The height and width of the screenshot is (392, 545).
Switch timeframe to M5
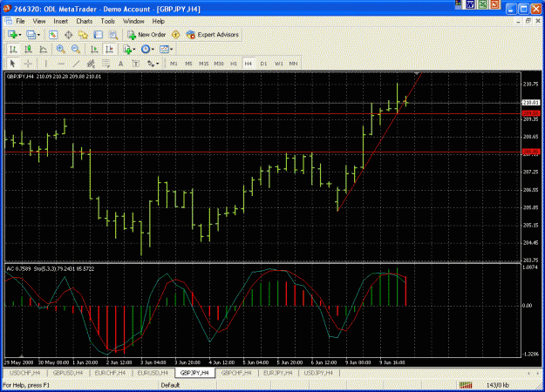click(x=188, y=64)
